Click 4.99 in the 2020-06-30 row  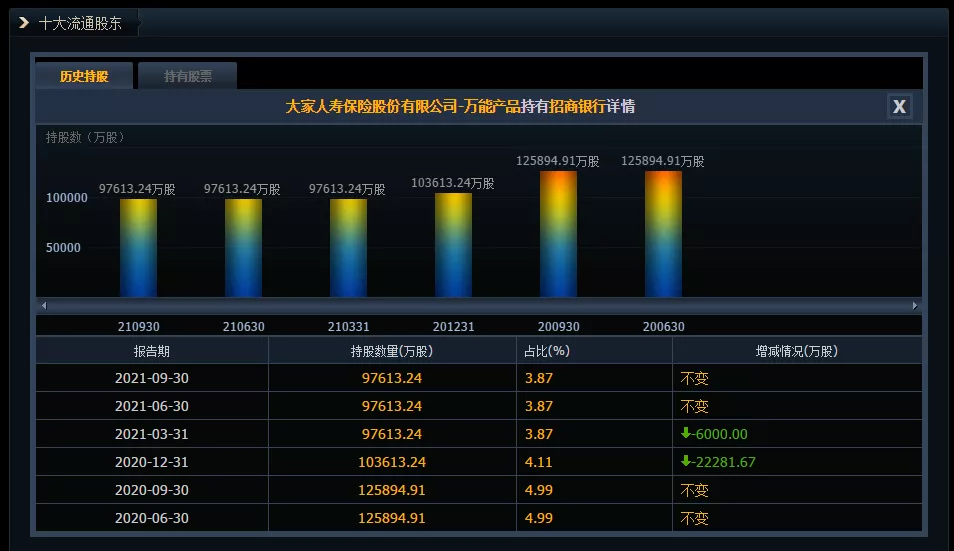538,518
